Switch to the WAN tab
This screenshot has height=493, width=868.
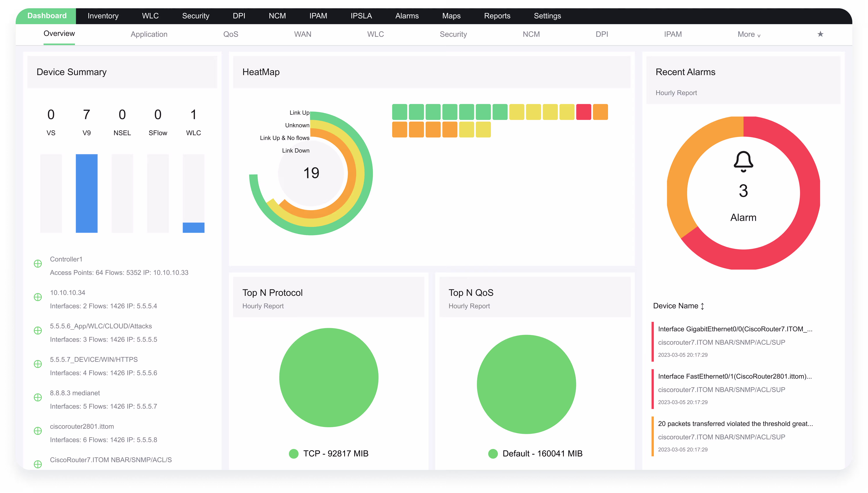[302, 34]
